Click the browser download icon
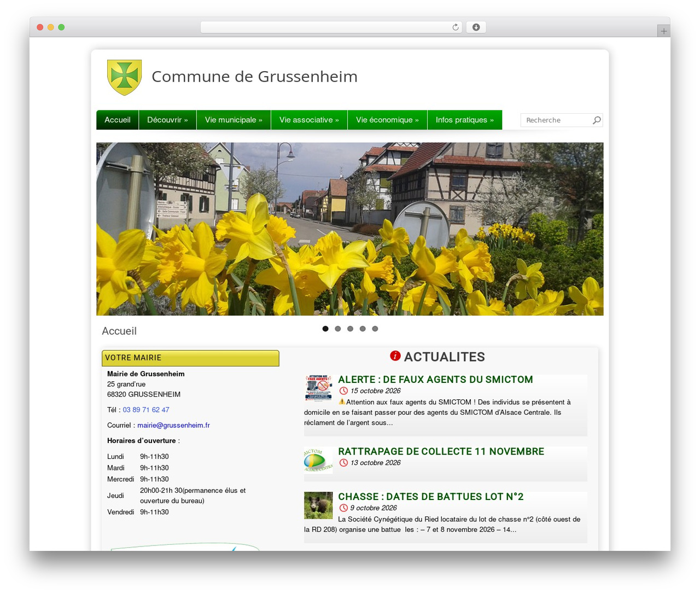Screen dimensions: 700x593 [476, 27]
